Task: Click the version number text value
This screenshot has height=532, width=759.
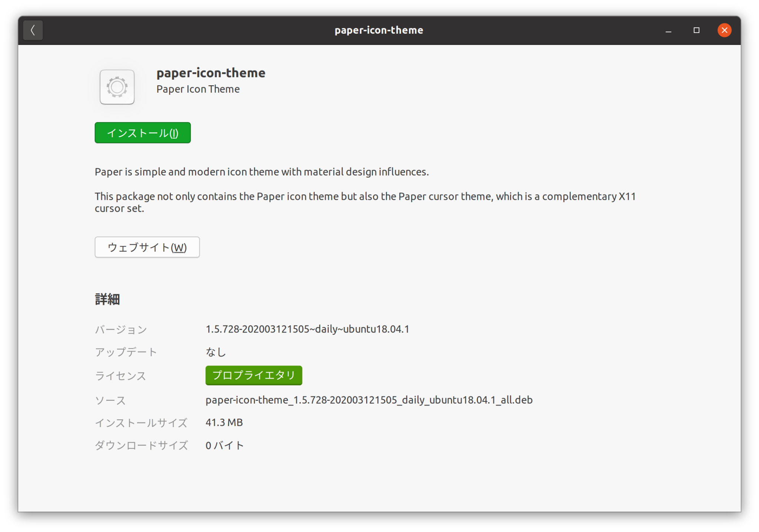Action: (x=307, y=329)
